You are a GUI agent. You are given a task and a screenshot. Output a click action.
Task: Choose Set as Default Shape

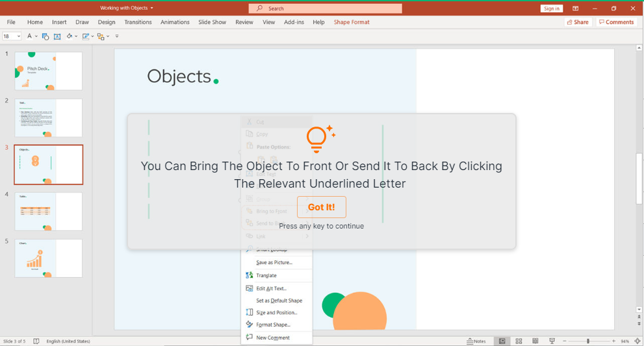point(277,301)
